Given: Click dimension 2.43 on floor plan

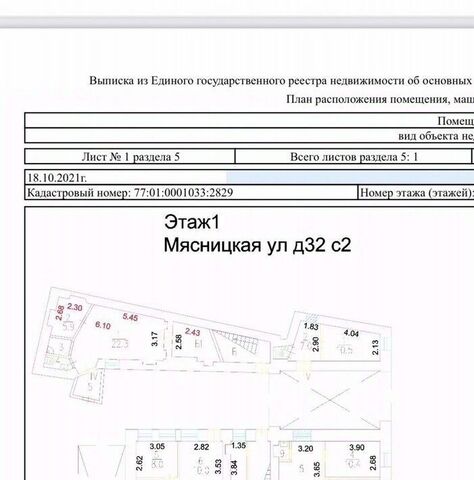Looking at the screenshot, I should (193, 332).
